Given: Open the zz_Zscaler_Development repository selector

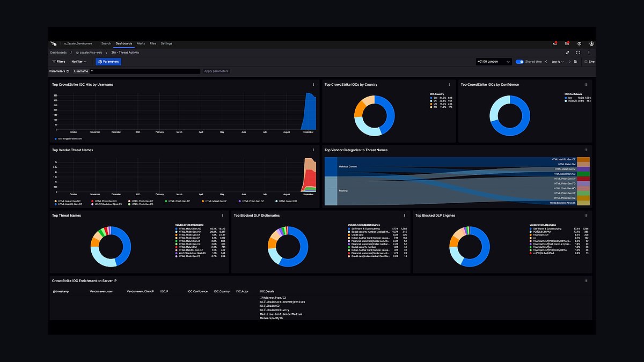Looking at the screenshot, I should click(78, 43).
